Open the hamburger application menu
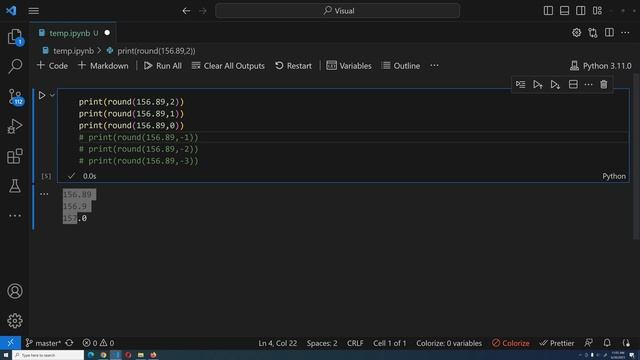 (33, 11)
